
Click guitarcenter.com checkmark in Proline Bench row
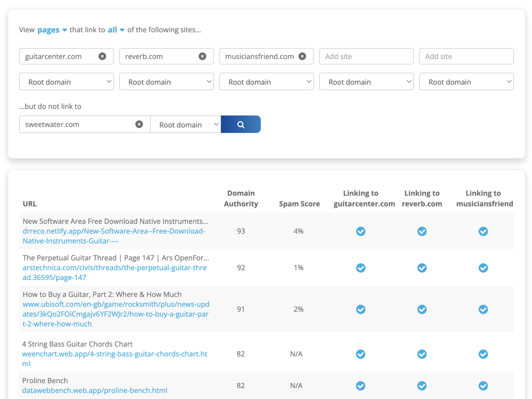pos(361,386)
